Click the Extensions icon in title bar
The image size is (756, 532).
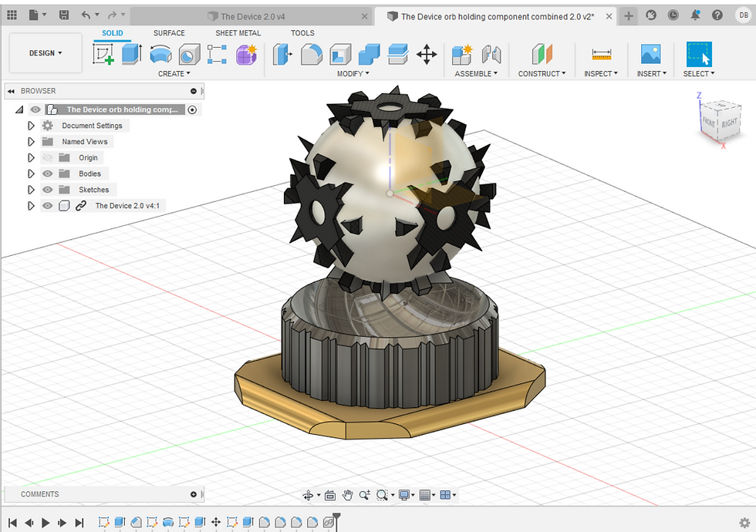[651, 15]
